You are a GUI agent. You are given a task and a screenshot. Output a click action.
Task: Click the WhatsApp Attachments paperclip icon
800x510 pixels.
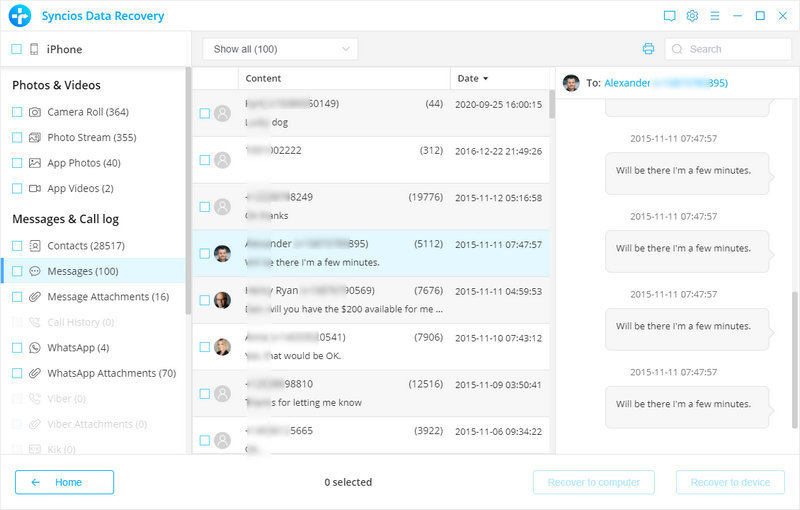tap(35, 373)
